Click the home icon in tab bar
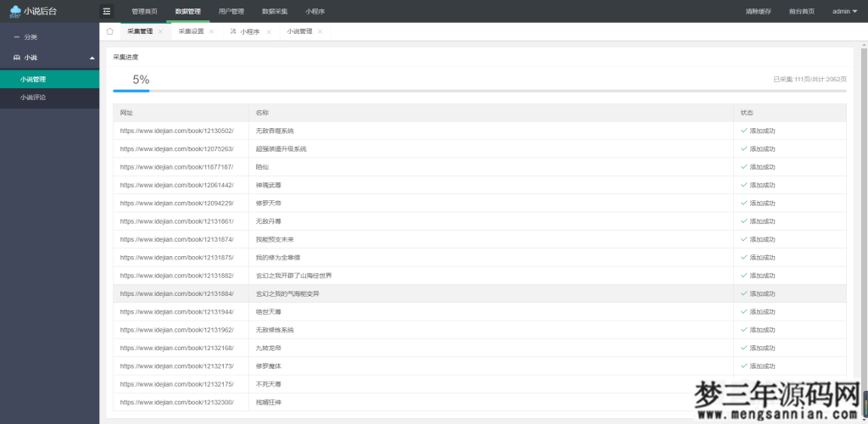Screen dimensions: 868x424 click(109, 31)
